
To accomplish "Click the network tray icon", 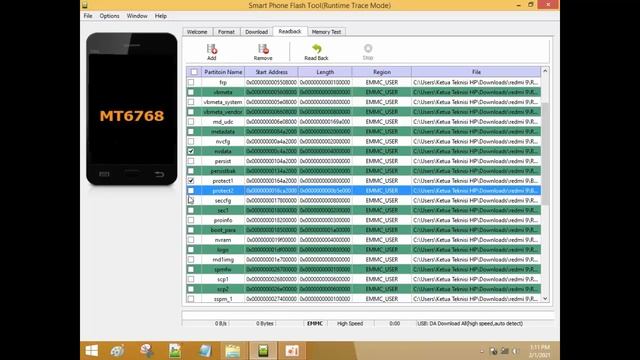I will [505, 351].
